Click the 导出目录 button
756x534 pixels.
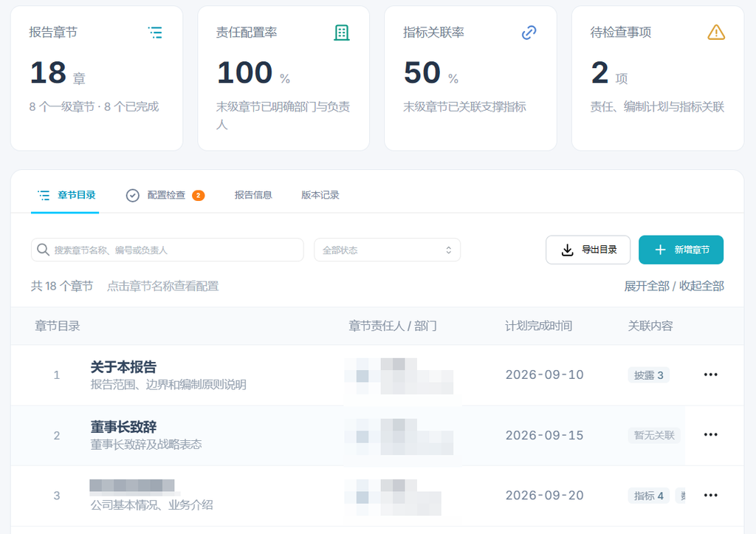(x=588, y=250)
